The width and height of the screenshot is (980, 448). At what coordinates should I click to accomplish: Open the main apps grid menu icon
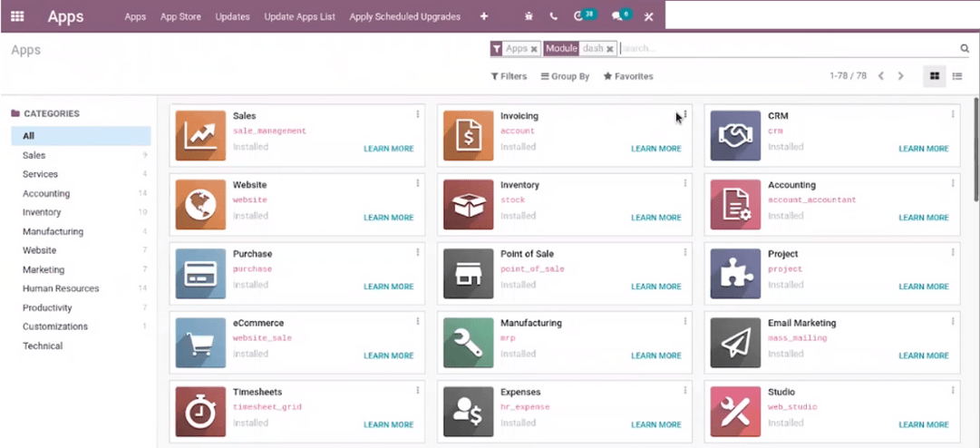pos(17,17)
